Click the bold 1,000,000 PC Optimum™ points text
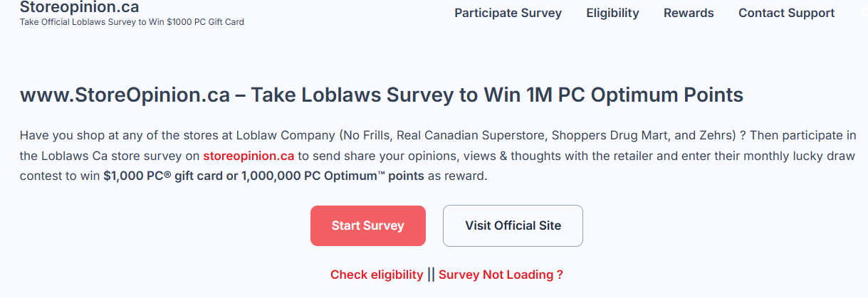Image resolution: width=868 pixels, height=298 pixels. coord(333,176)
